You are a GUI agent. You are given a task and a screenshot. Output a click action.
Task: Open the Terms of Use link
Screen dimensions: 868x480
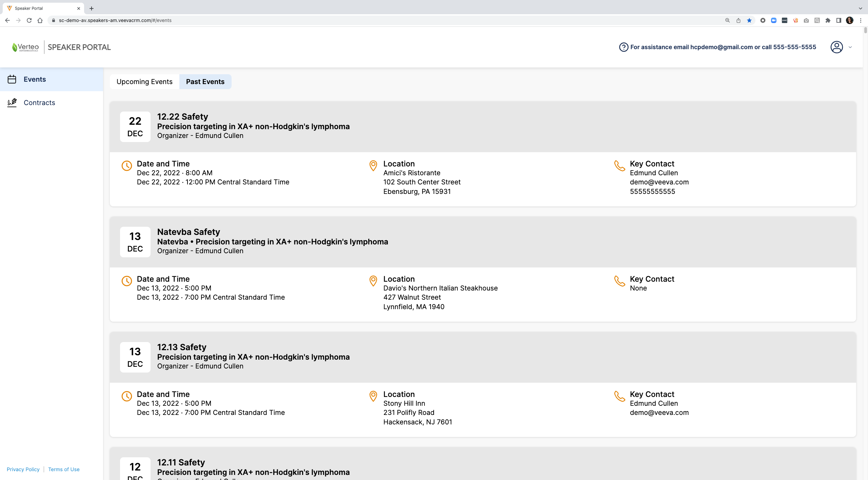(64, 469)
